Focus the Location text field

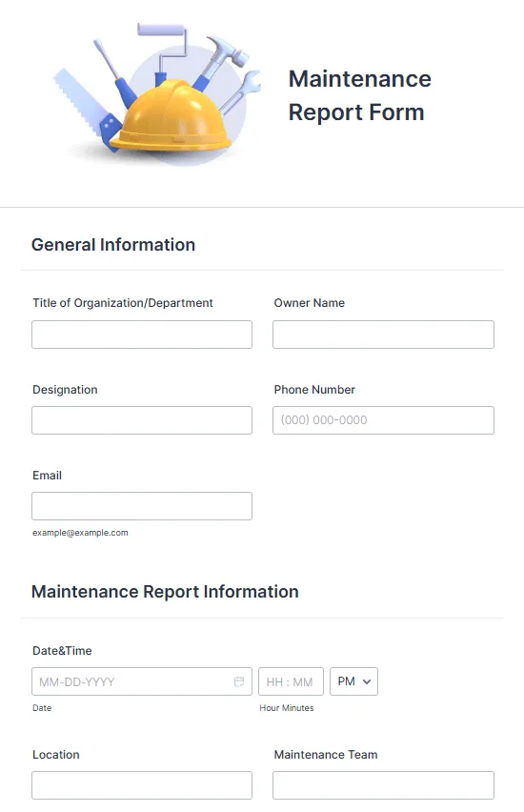coord(142,785)
